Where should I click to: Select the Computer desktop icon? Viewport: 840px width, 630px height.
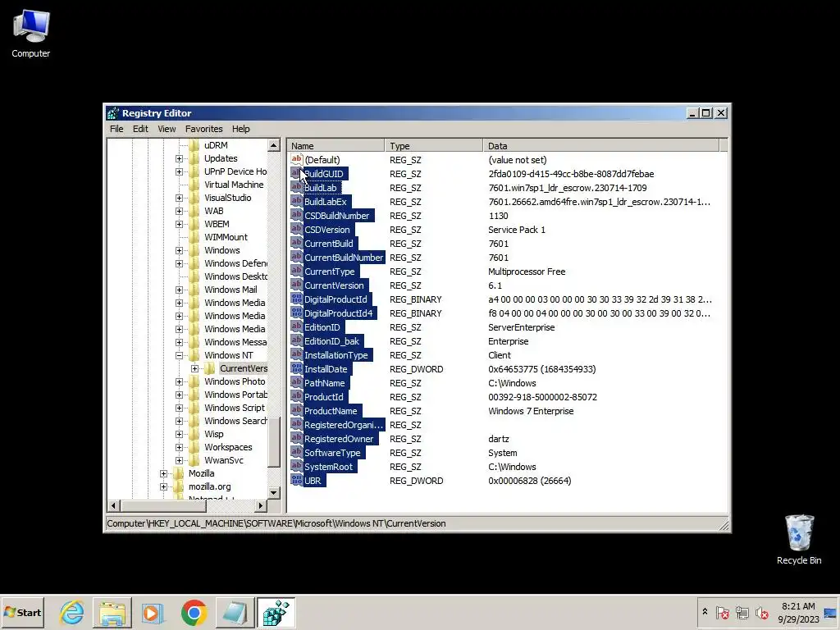(x=31, y=34)
